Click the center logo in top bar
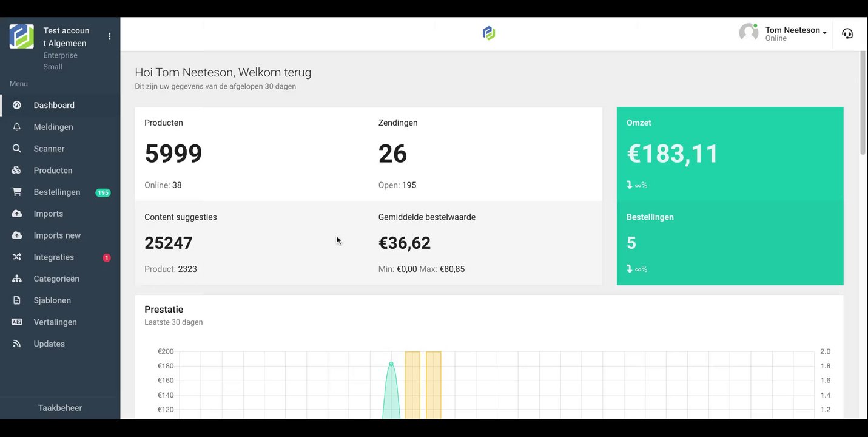Image resolution: width=868 pixels, height=437 pixels. [x=489, y=33]
